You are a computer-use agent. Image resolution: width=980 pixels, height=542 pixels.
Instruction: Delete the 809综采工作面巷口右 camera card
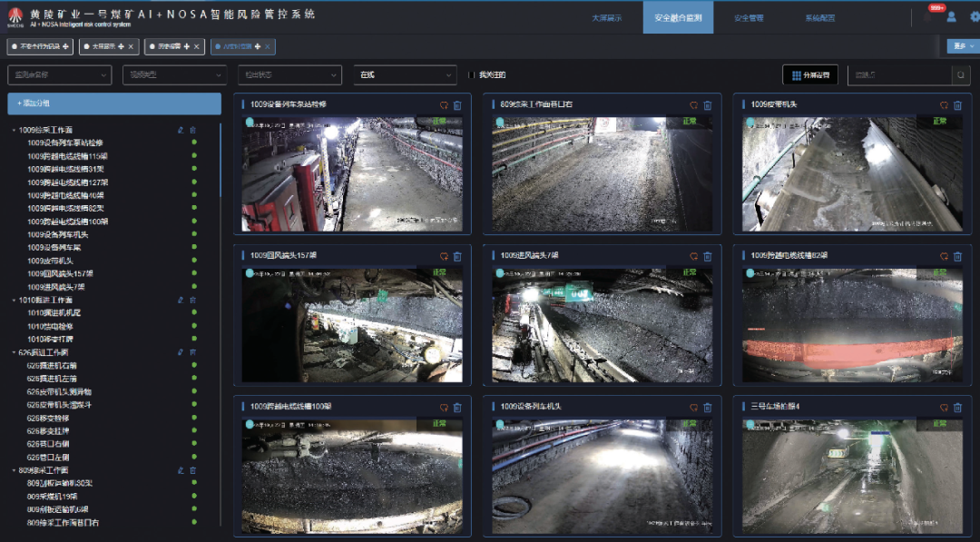[x=708, y=105]
